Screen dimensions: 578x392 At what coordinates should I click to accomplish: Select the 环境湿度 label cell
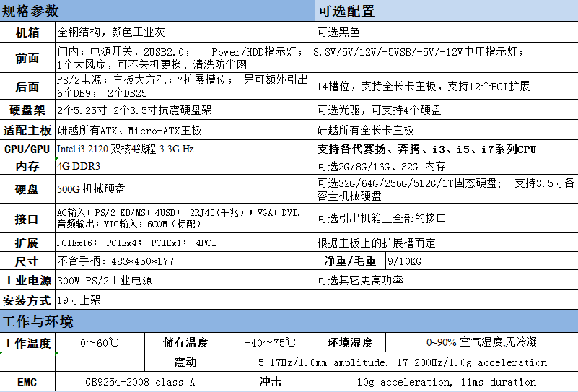click(x=350, y=343)
